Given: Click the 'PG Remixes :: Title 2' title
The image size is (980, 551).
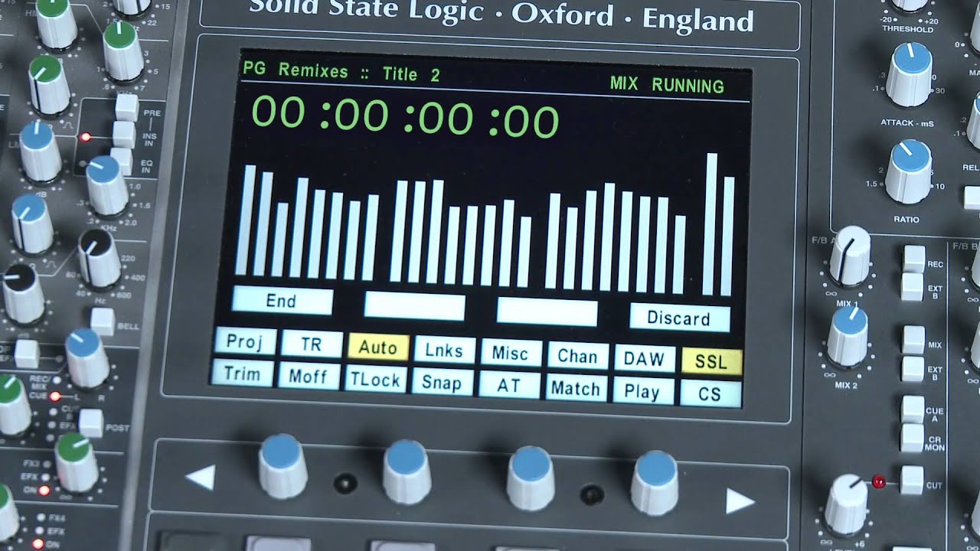Looking at the screenshot, I should [341, 71].
